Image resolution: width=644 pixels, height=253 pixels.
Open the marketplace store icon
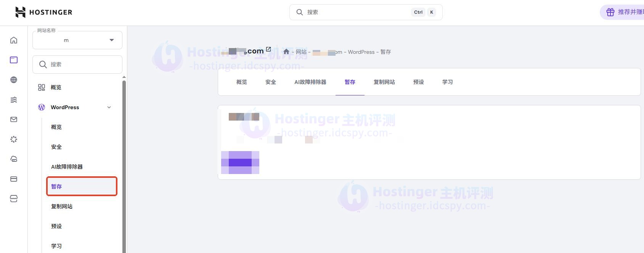coord(14,199)
